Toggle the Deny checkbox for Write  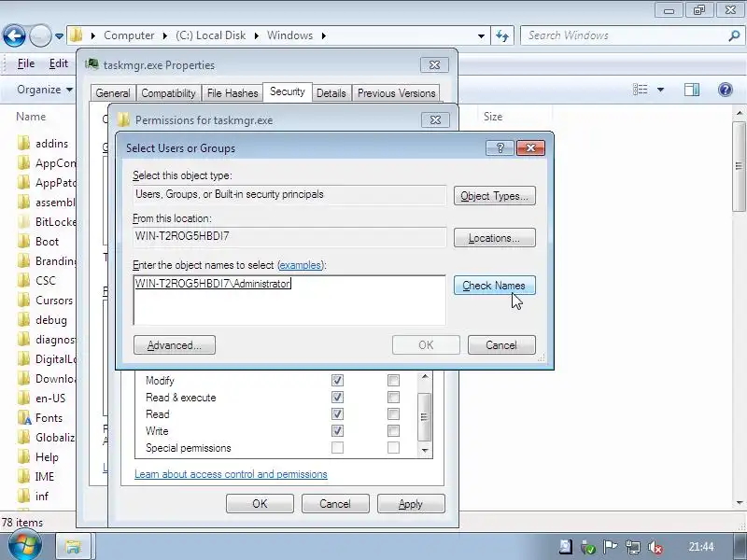tap(393, 431)
